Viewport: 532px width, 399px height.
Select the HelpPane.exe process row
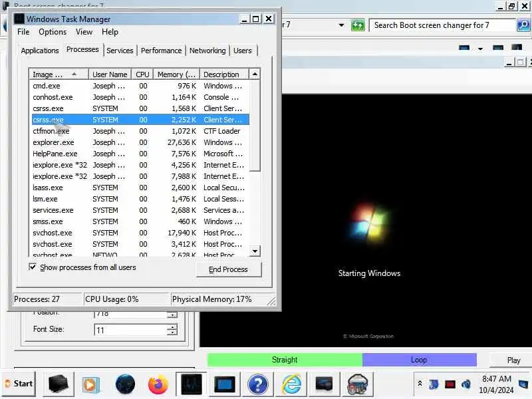point(140,154)
